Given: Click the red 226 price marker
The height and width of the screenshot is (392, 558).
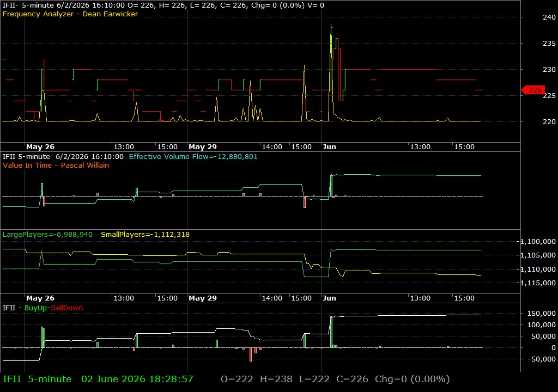Looking at the screenshot, I should (x=533, y=90).
